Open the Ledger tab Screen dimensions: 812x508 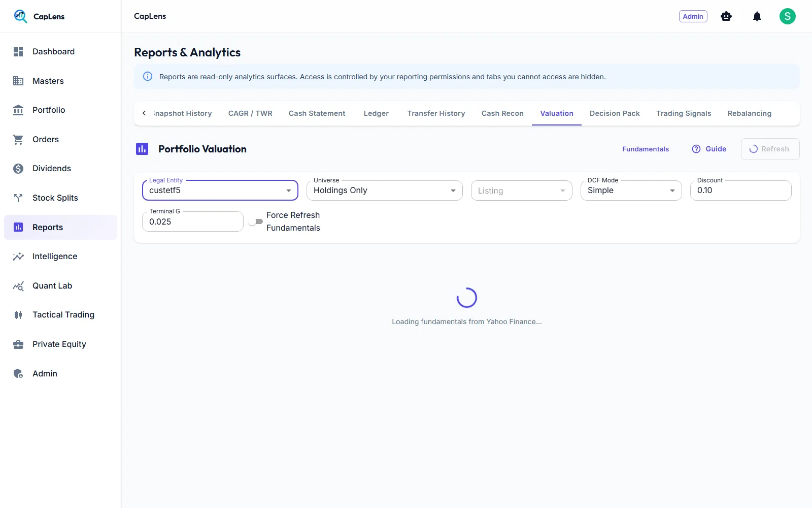(x=376, y=113)
